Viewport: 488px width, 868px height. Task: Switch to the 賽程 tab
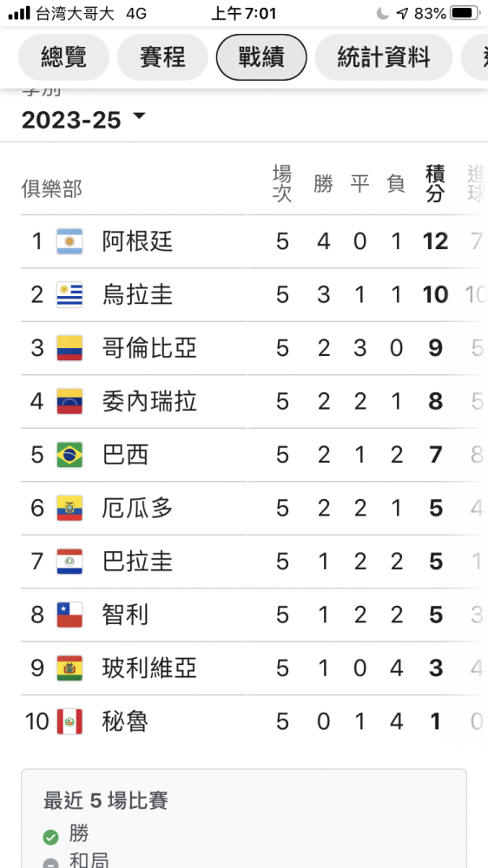point(162,57)
